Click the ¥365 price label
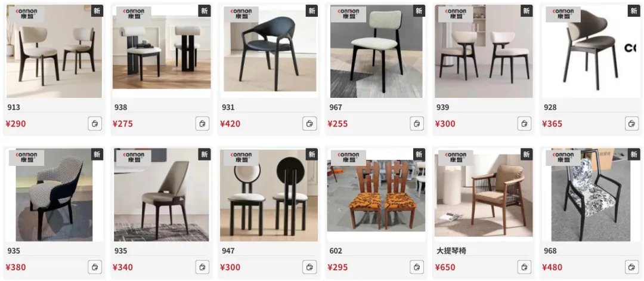The image size is (644, 281). (552, 123)
